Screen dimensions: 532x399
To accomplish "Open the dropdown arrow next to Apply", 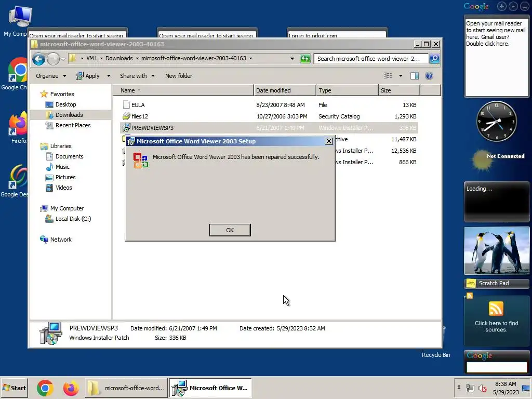I will [x=109, y=76].
